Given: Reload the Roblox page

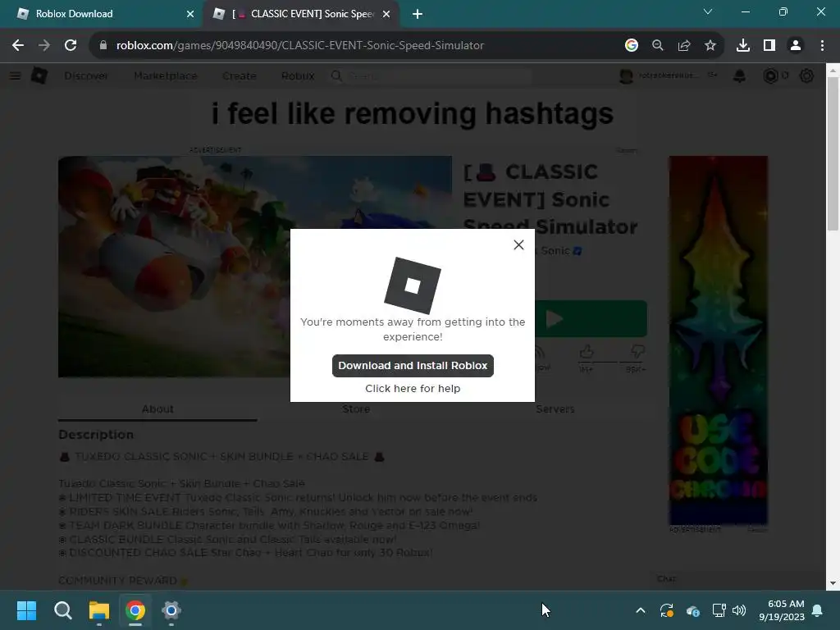Looking at the screenshot, I should tap(71, 46).
